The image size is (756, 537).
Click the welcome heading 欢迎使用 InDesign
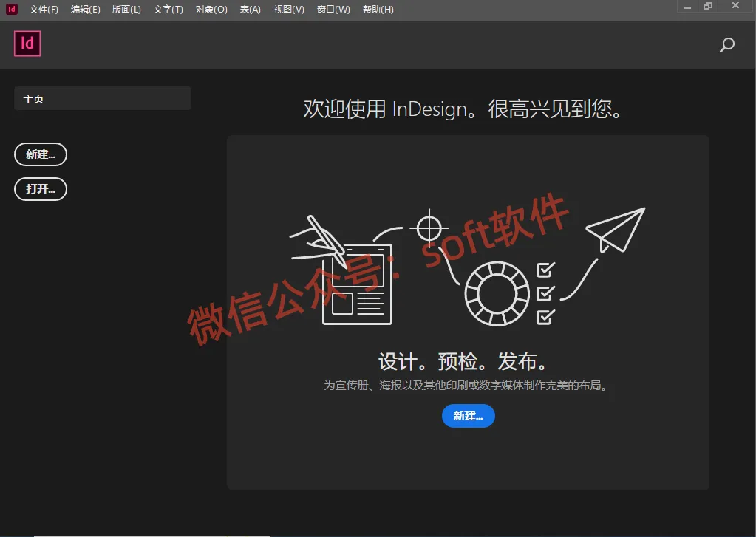462,109
